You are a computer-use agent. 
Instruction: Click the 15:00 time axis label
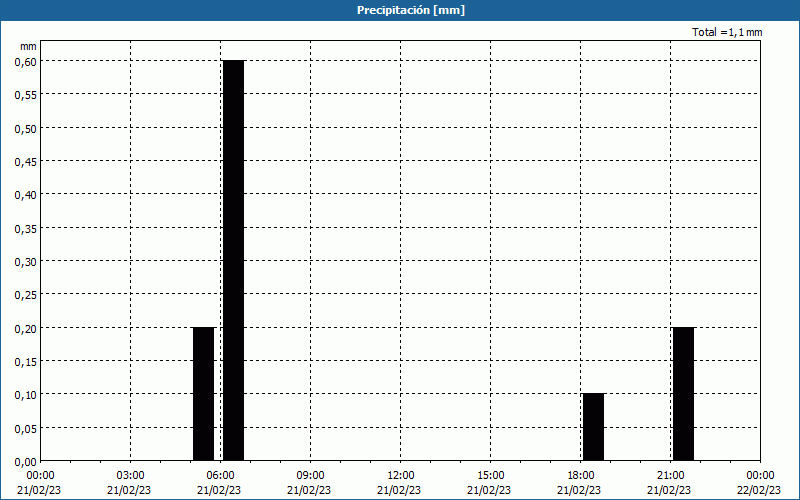click(490, 475)
